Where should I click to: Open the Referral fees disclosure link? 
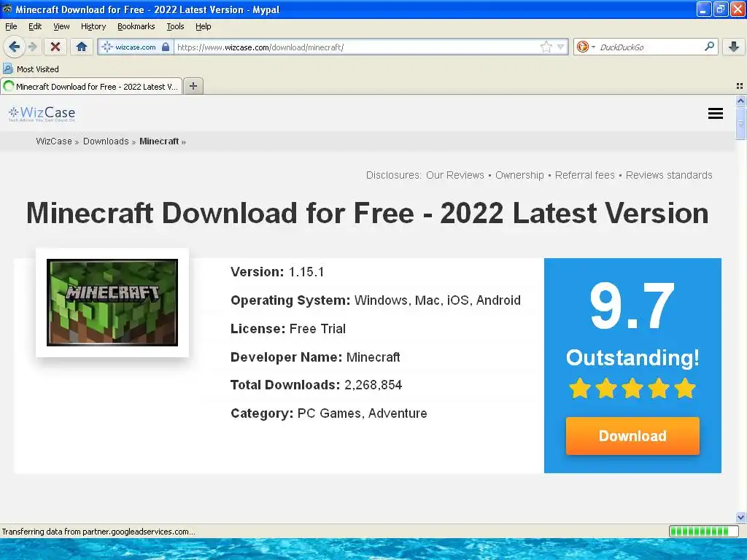point(584,175)
